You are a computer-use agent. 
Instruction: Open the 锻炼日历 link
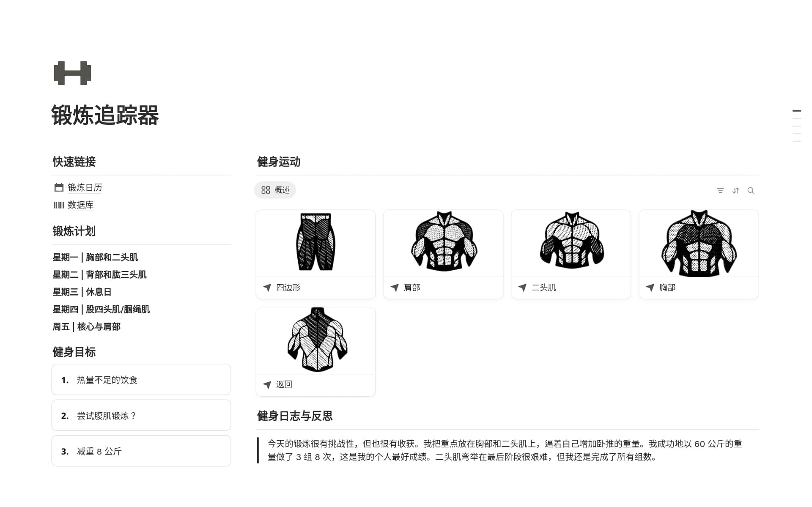pos(85,187)
